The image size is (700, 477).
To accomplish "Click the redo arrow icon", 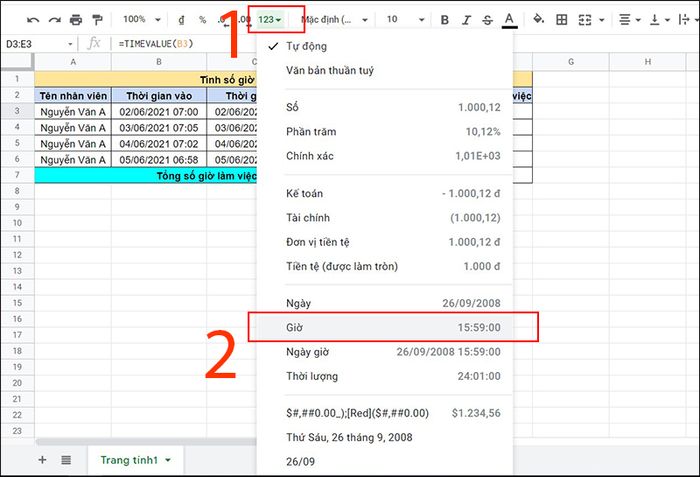I will click(x=54, y=20).
